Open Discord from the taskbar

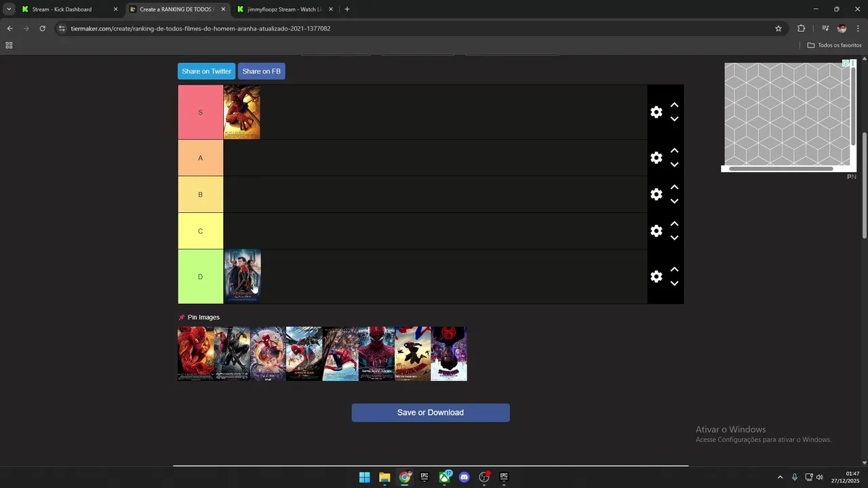tap(464, 477)
